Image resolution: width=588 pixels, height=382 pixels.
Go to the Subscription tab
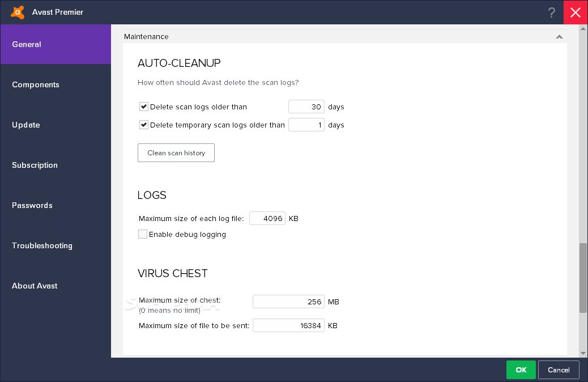[x=56, y=165]
